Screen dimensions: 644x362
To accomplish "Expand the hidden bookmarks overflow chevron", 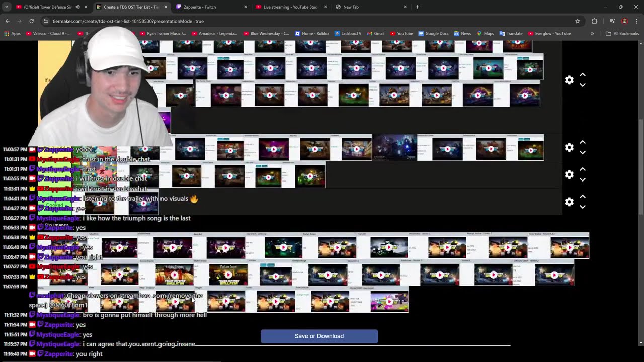I will 592,34.
